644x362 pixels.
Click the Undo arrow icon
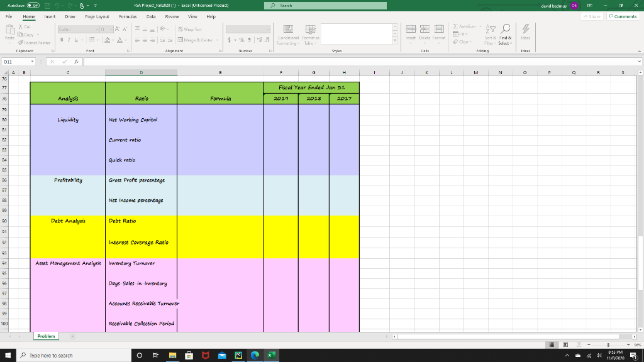(57, 5)
